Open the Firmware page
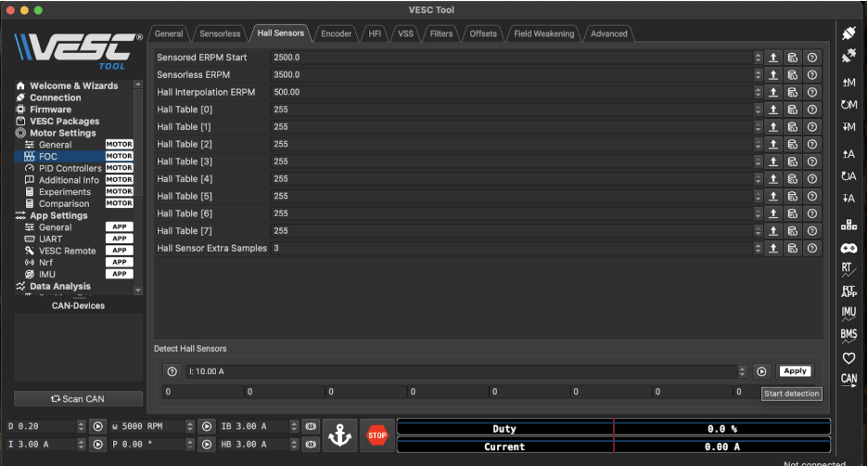Viewport: 868px width, 466px height. (50, 110)
